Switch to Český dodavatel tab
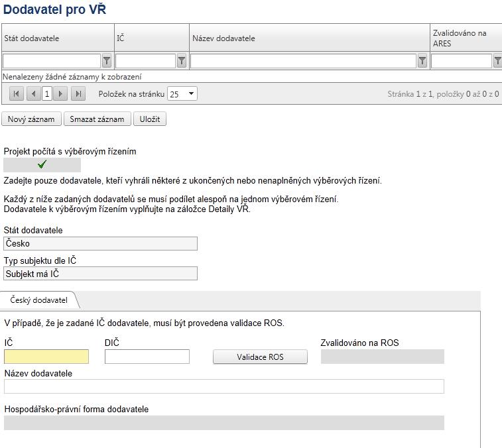This screenshot has width=502, height=448. tap(38, 300)
